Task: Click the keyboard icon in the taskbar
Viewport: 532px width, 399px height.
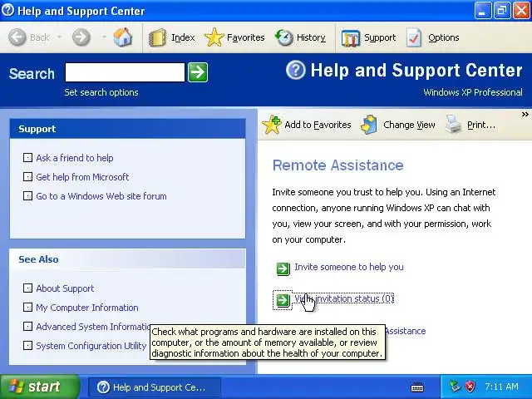Action: coord(417,387)
